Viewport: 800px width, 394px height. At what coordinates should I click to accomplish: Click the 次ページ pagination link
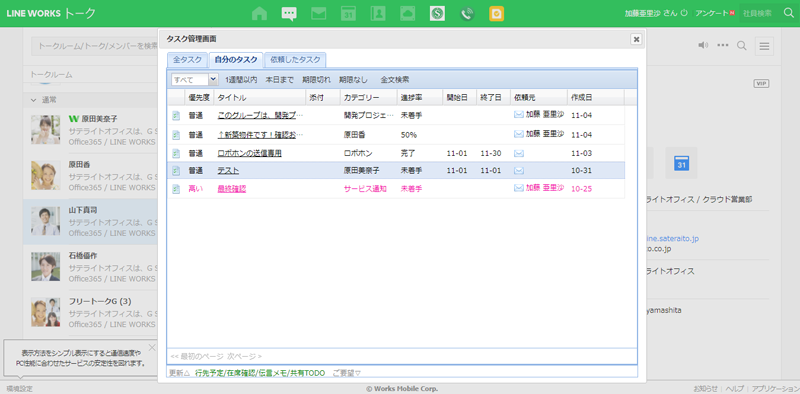(244, 356)
